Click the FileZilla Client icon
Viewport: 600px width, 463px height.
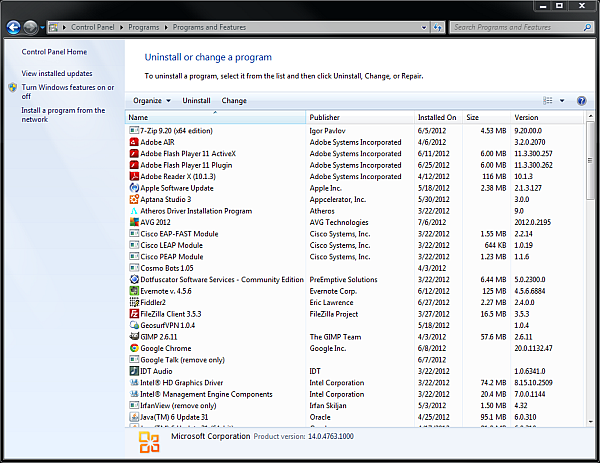(x=134, y=314)
